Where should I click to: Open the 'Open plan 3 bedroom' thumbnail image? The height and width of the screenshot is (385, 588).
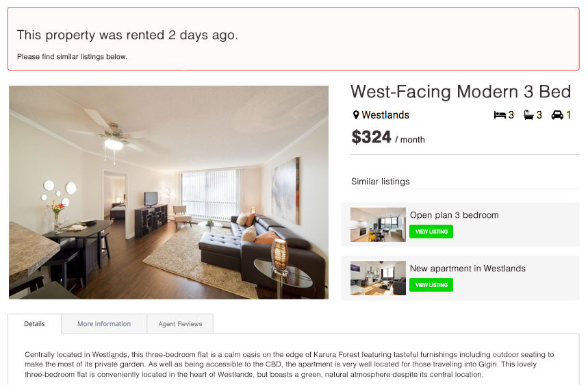[x=378, y=225]
